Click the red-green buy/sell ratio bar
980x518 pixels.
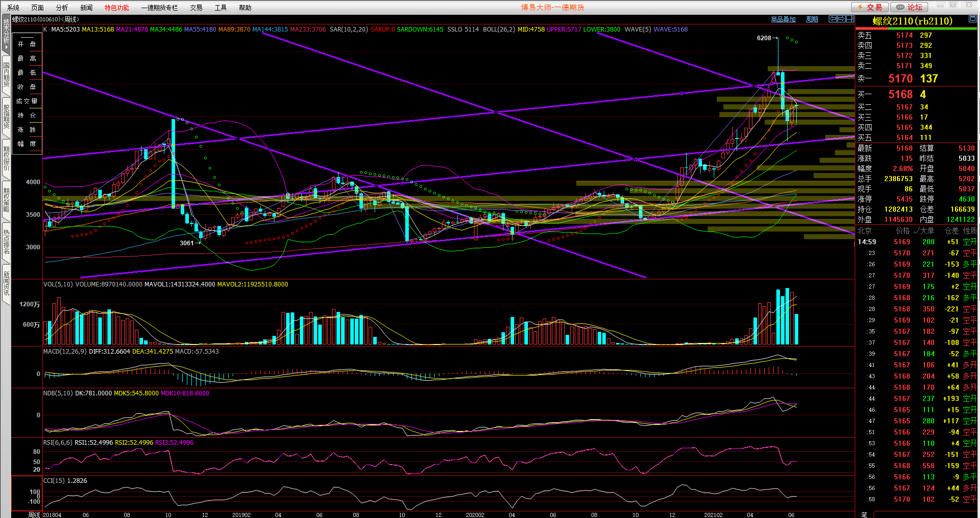pos(916,28)
